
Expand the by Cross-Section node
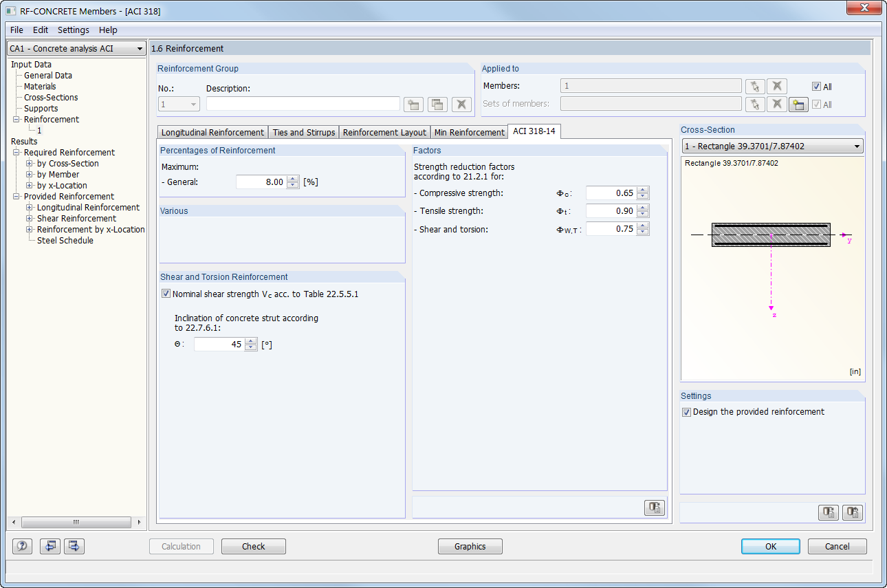coord(30,164)
